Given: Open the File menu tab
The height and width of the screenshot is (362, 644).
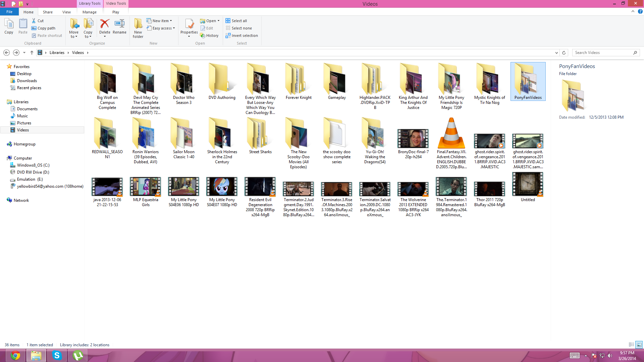Looking at the screenshot, I should click(x=9, y=12).
